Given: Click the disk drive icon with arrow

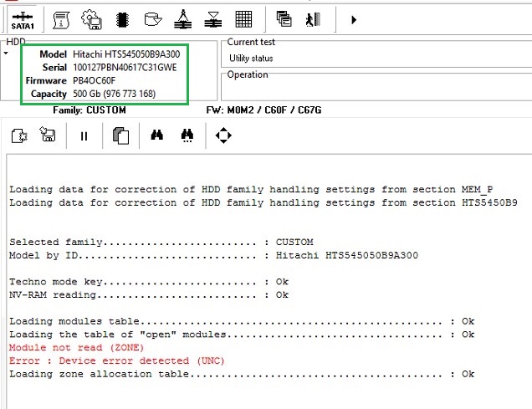Looking at the screenshot, I should pos(152,18).
